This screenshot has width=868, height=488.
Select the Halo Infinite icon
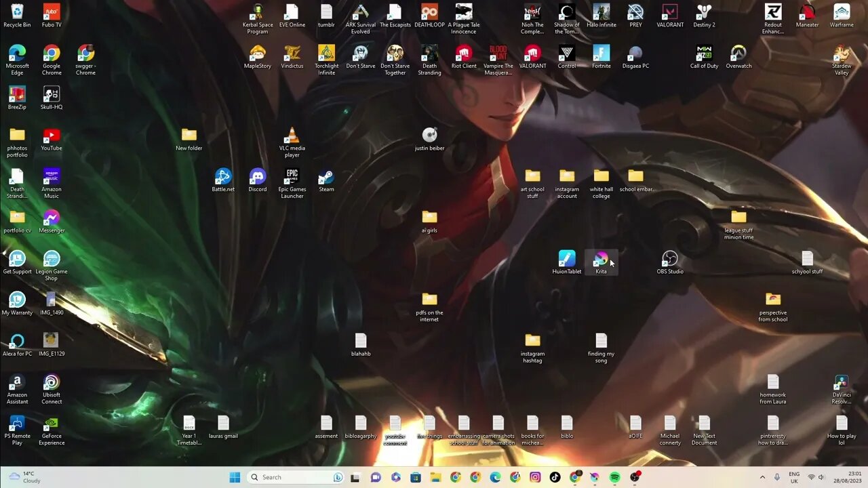click(x=601, y=16)
